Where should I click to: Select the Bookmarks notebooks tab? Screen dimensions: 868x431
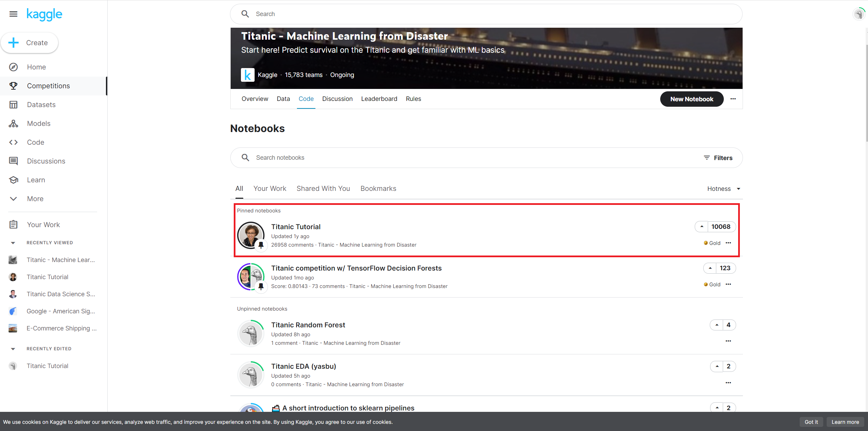(378, 188)
